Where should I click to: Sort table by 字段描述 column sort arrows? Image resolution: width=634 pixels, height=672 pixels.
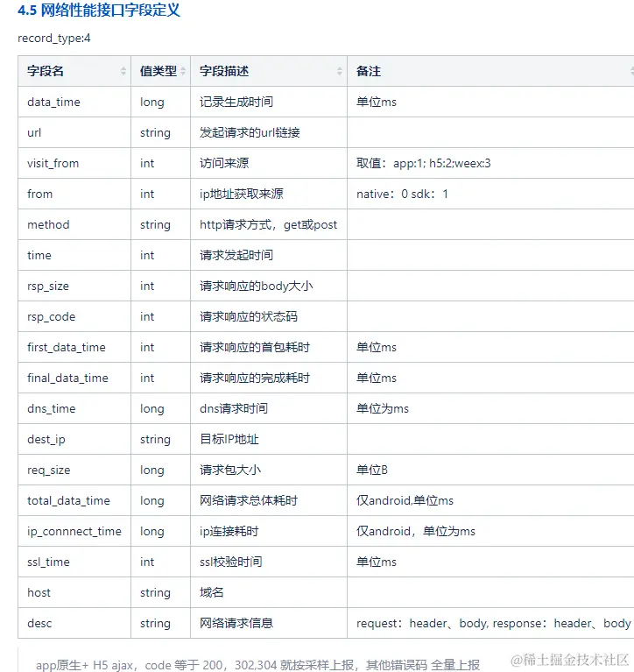tap(340, 71)
